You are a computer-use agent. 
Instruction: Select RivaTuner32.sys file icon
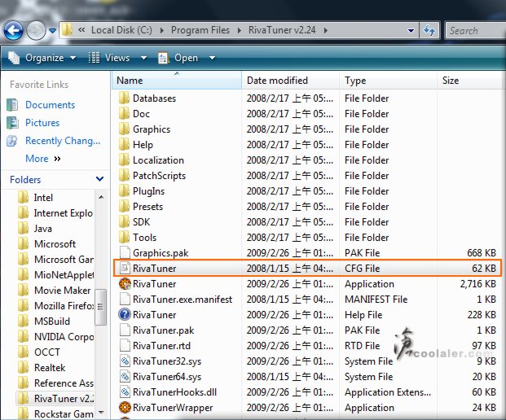coord(125,361)
